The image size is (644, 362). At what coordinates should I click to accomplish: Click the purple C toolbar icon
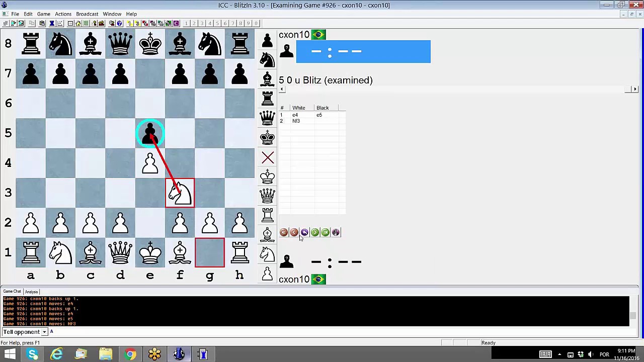[x=176, y=23]
